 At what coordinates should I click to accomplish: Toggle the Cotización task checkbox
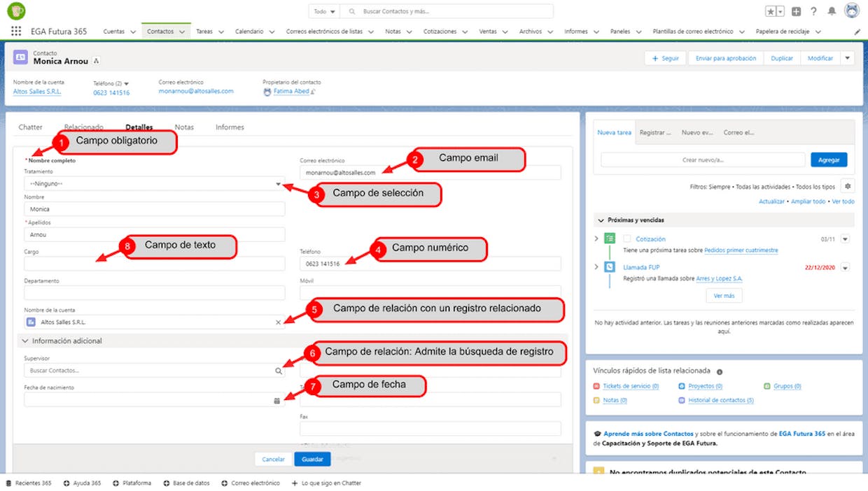627,239
